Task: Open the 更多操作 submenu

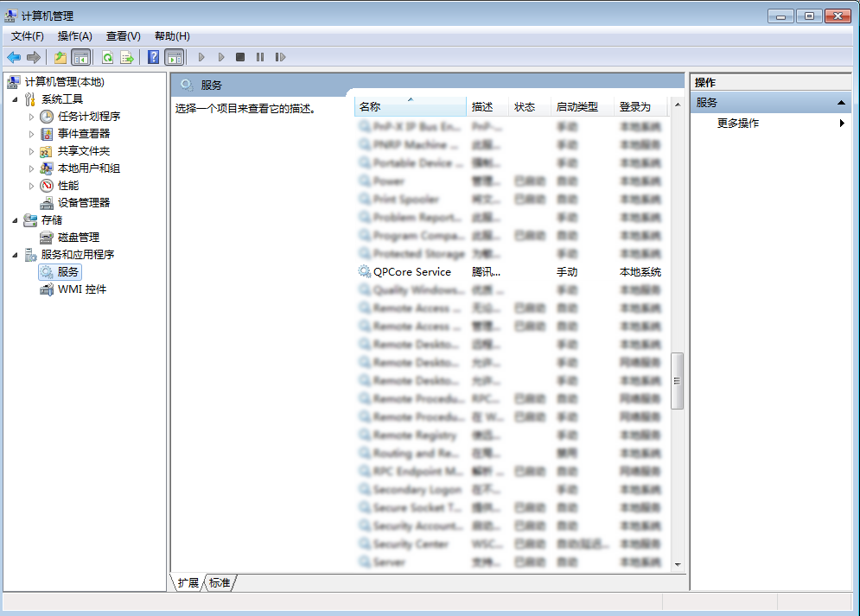Action: click(737, 124)
